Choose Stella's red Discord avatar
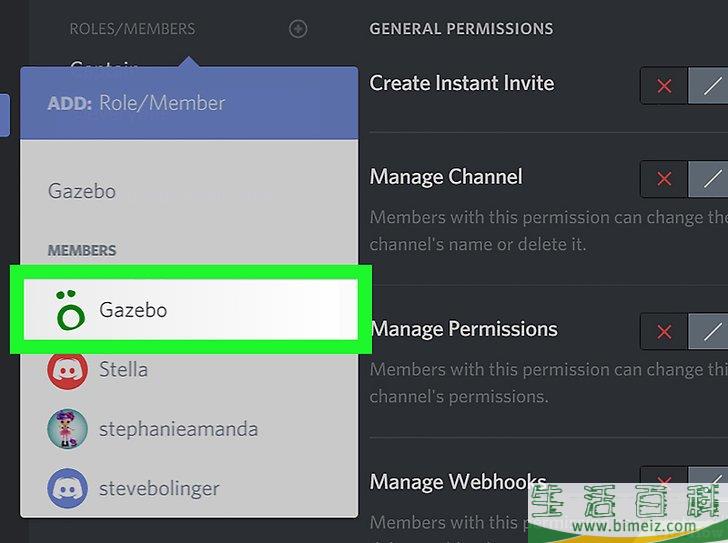Image resolution: width=728 pixels, height=543 pixels. [x=67, y=370]
